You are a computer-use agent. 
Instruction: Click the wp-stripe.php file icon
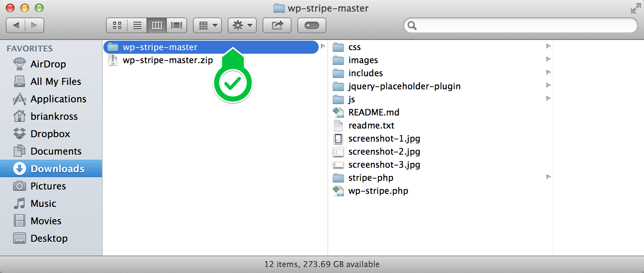coord(338,191)
